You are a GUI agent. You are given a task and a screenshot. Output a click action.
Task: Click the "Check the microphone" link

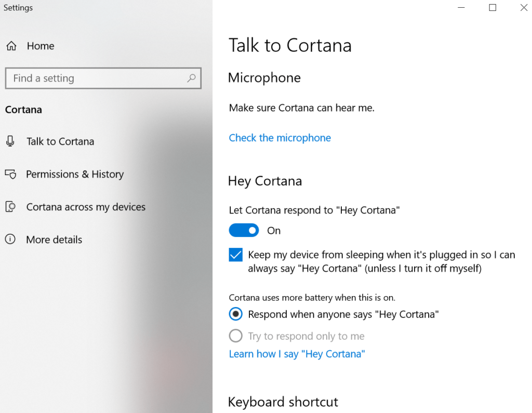(x=280, y=138)
